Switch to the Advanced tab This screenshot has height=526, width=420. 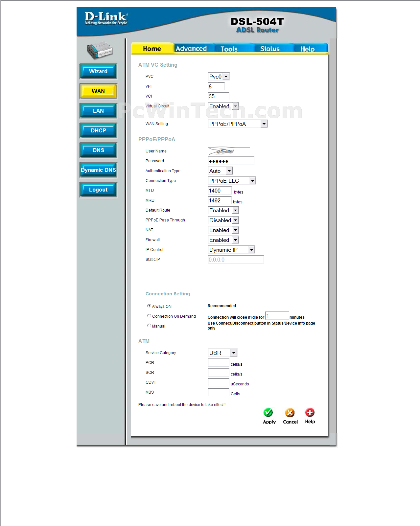click(191, 49)
